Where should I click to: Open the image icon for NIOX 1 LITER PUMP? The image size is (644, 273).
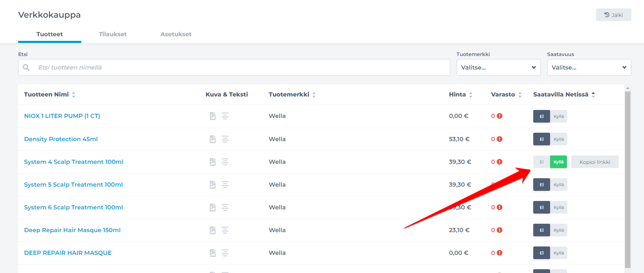click(213, 116)
